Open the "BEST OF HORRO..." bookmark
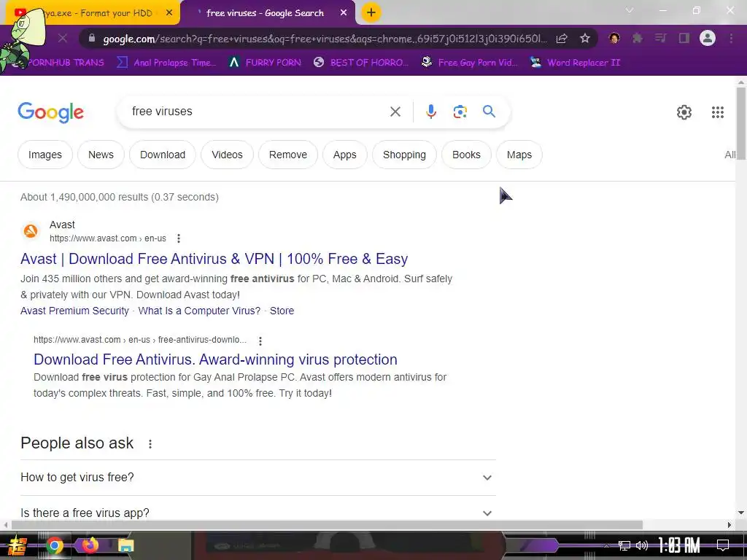 (361, 63)
